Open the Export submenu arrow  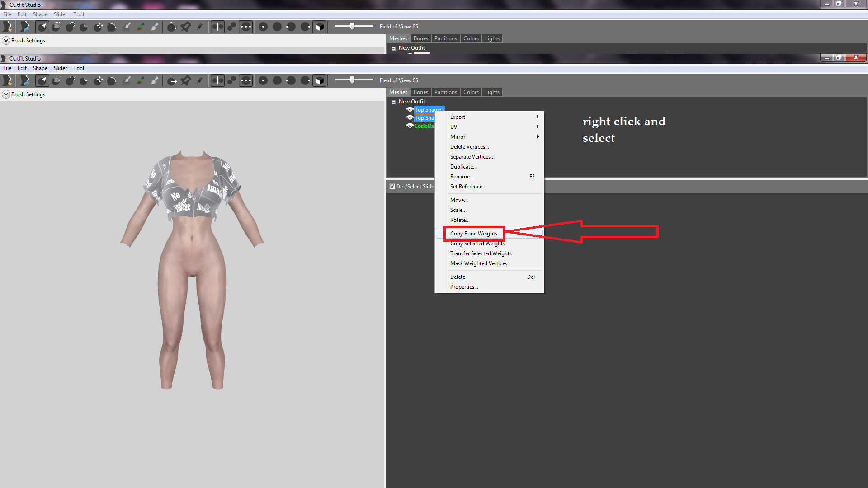pos(538,117)
